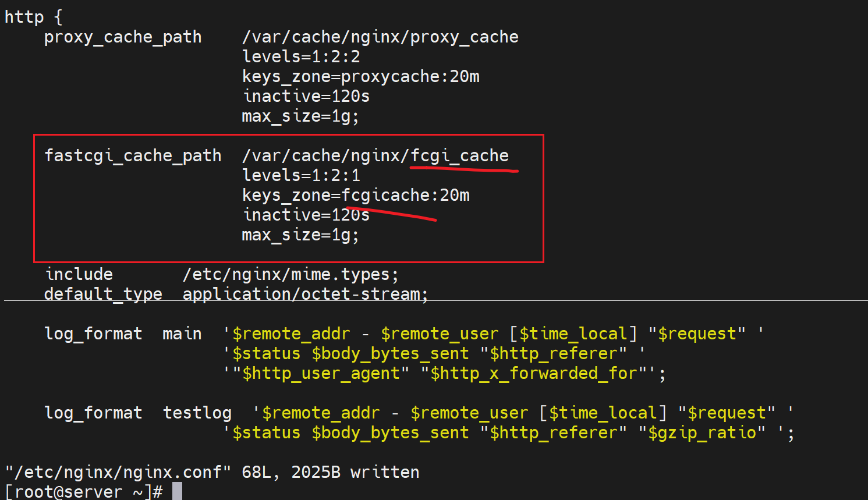Click the /etc/nginx/mime.types; path
868x500 pixels.
pyautogui.click(x=290, y=274)
